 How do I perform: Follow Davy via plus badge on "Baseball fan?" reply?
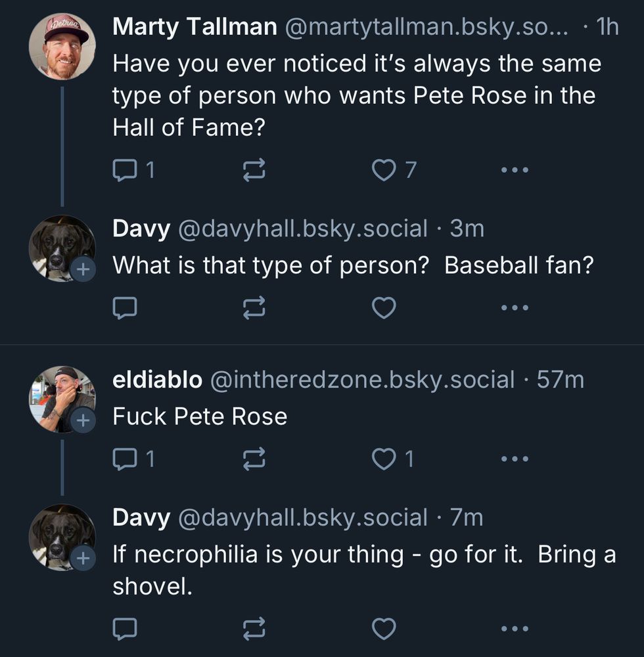(x=83, y=269)
